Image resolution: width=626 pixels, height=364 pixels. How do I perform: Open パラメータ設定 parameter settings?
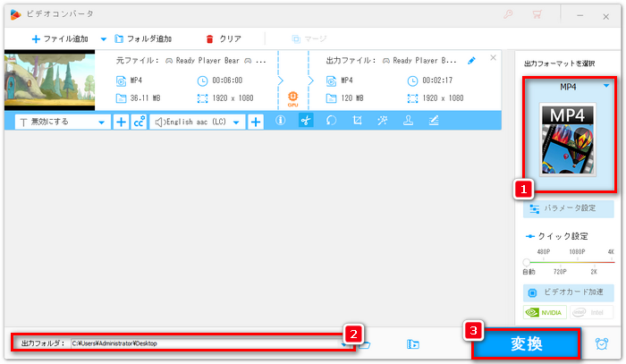pos(569,208)
